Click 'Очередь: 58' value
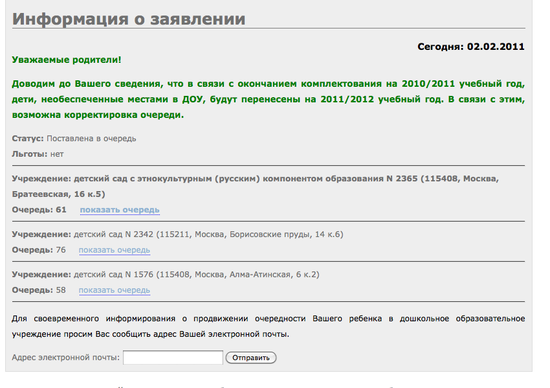Viewport: 550px width, 388px height. pos(39,290)
